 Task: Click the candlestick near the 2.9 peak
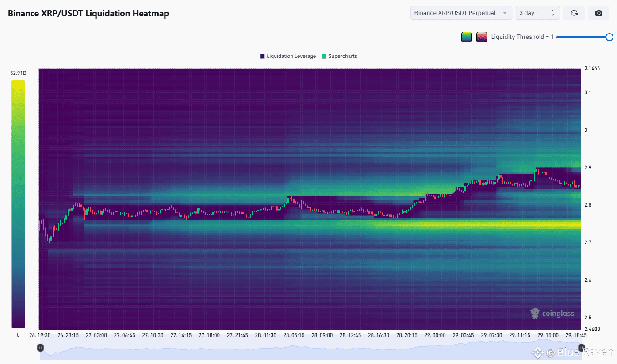pyautogui.click(x=537, y=170)
